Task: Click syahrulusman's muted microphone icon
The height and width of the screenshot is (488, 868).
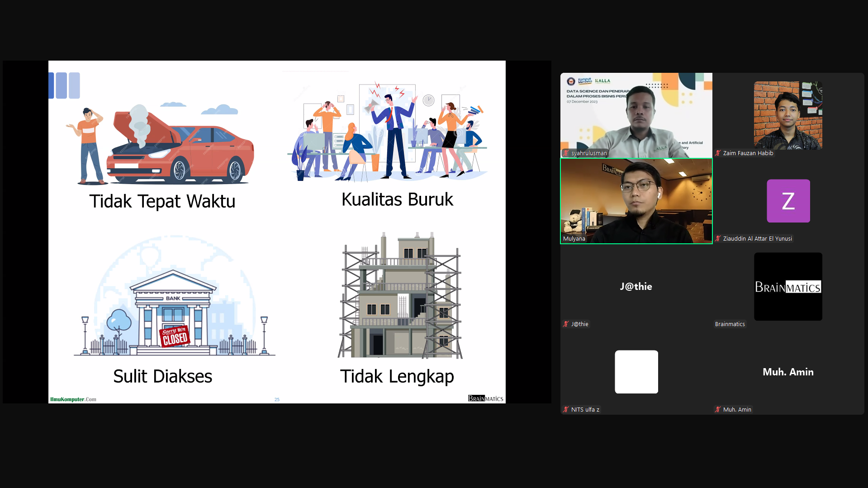Action: 565,153
